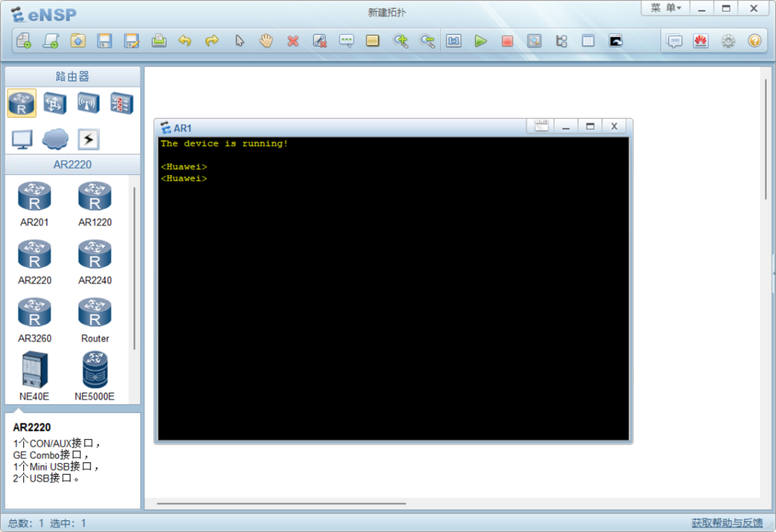776x532 pixels.
Task: Save the current topology
Action: (x=105, y=41)
